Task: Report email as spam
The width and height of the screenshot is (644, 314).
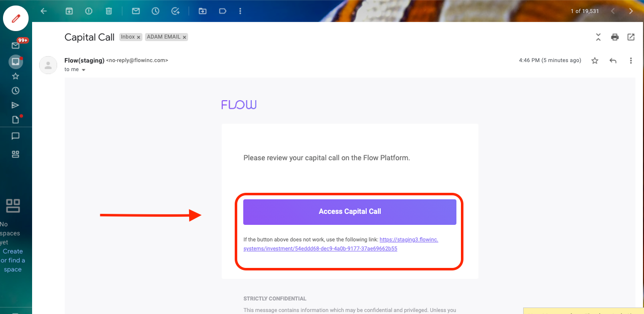Action: pyautogui.click(x=89, y=11)
